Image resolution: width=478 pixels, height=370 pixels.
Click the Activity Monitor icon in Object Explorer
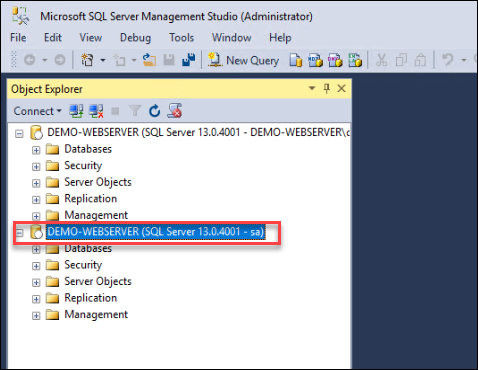pos(175,111)
